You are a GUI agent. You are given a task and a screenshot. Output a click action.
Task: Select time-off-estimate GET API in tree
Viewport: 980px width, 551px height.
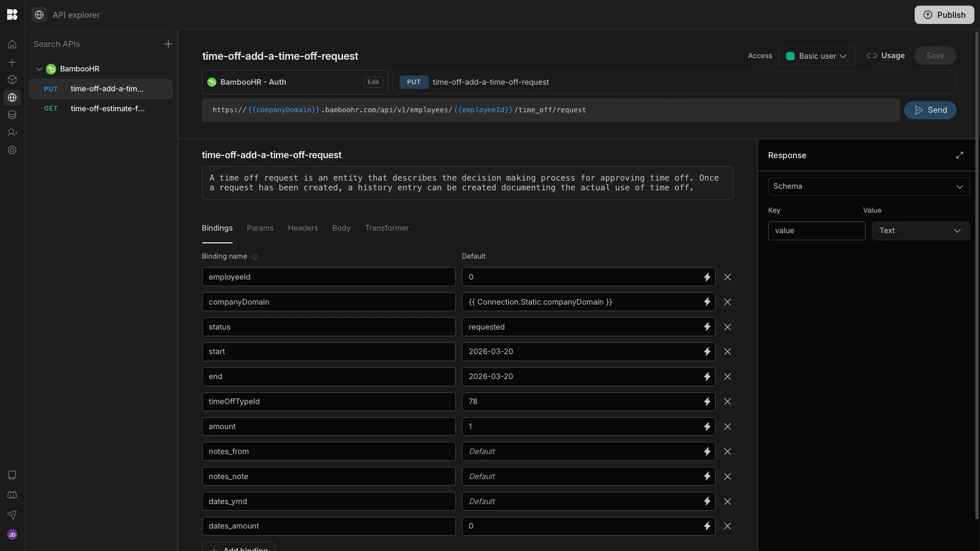tap(107, 109)
